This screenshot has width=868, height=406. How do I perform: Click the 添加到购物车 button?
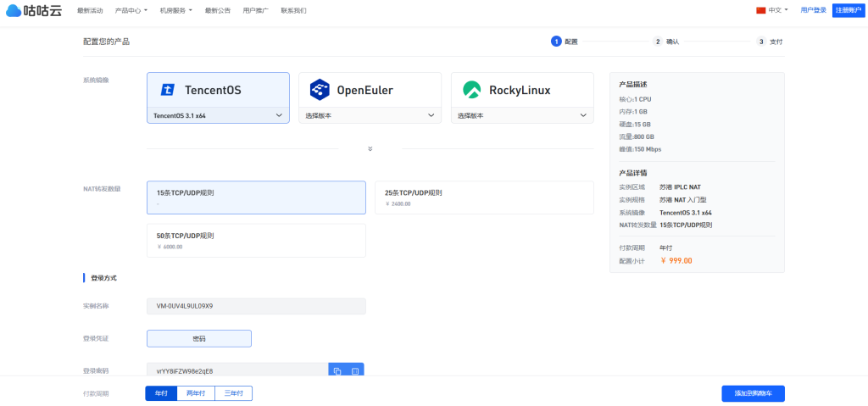(753, 393)
